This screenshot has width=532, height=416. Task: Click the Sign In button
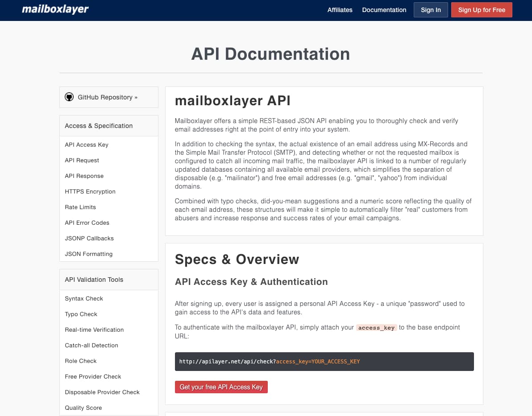point(430,9)
